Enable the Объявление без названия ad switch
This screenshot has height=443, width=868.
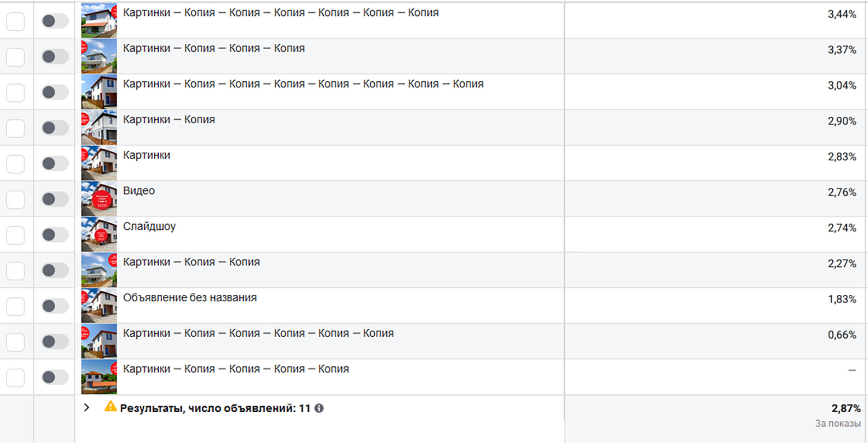click(55, 306)
